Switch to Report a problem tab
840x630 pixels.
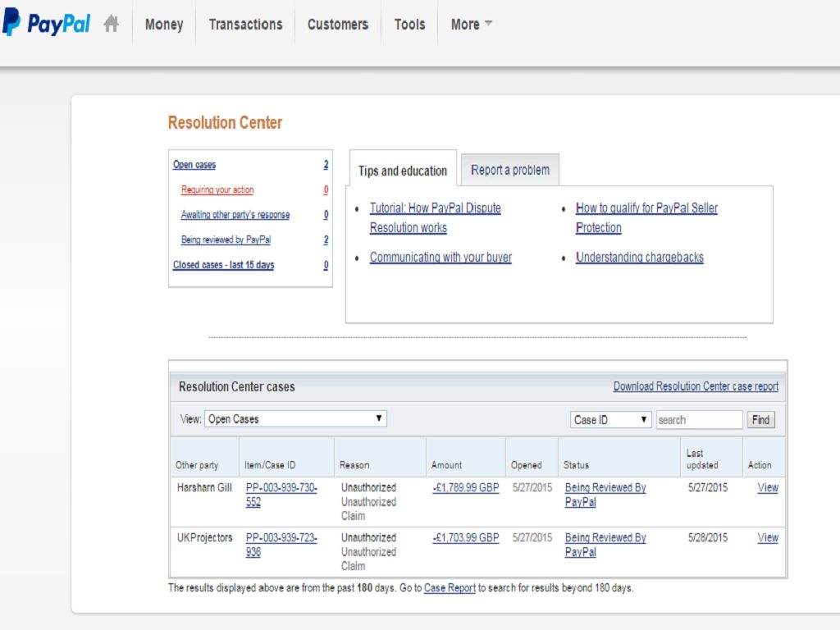pos(510,171)
